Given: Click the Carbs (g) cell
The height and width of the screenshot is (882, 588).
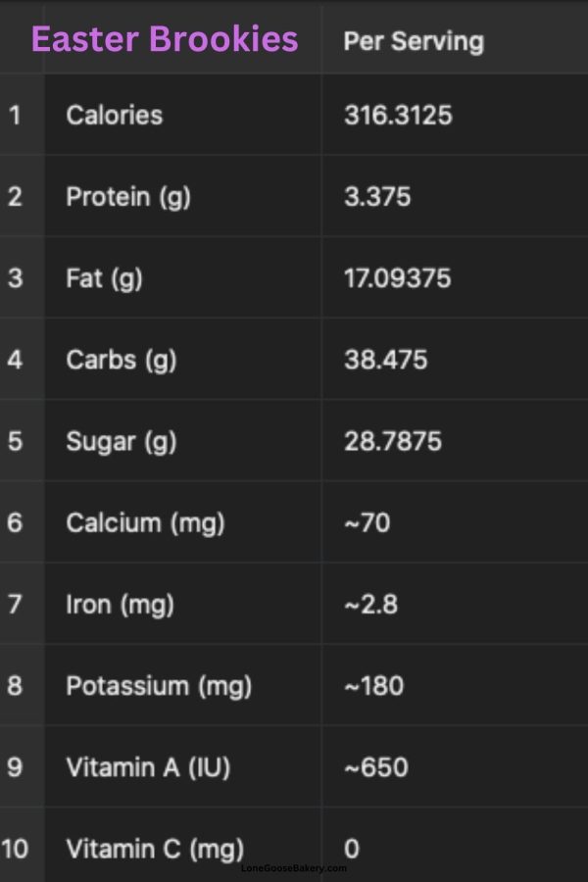Looking at the screenshot, I should (x=121, y=360).
